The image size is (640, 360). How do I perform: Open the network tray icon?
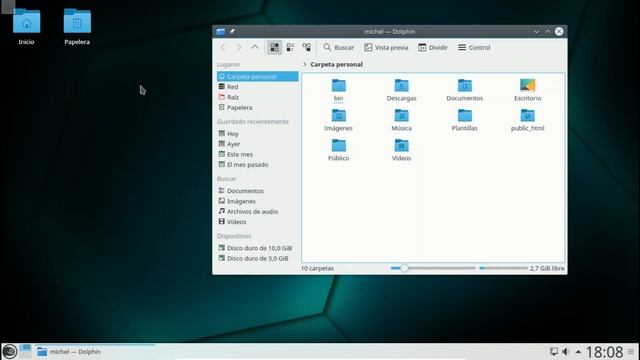(x=554, y=351)
